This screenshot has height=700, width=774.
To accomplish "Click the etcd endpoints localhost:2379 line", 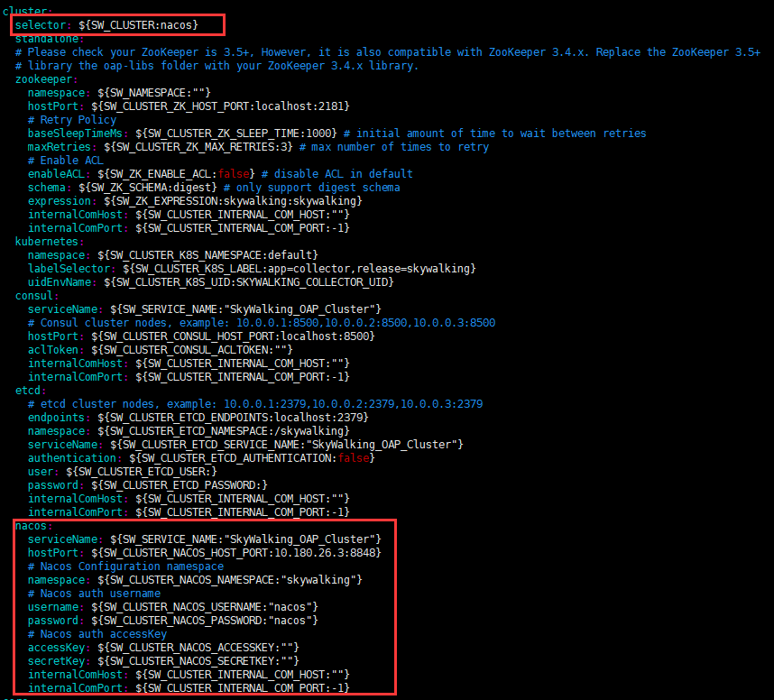I will pyautogui.click(x=198, y=417).
